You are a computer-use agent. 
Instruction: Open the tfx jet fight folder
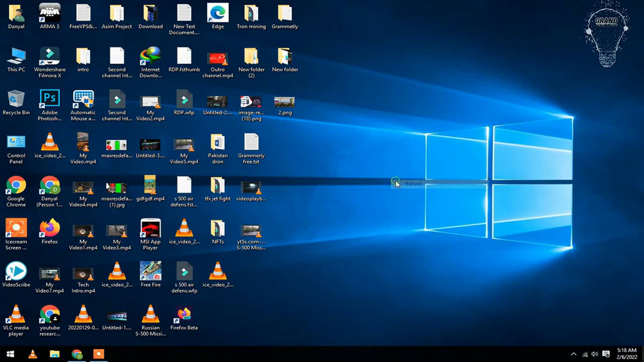coord(218,189)
